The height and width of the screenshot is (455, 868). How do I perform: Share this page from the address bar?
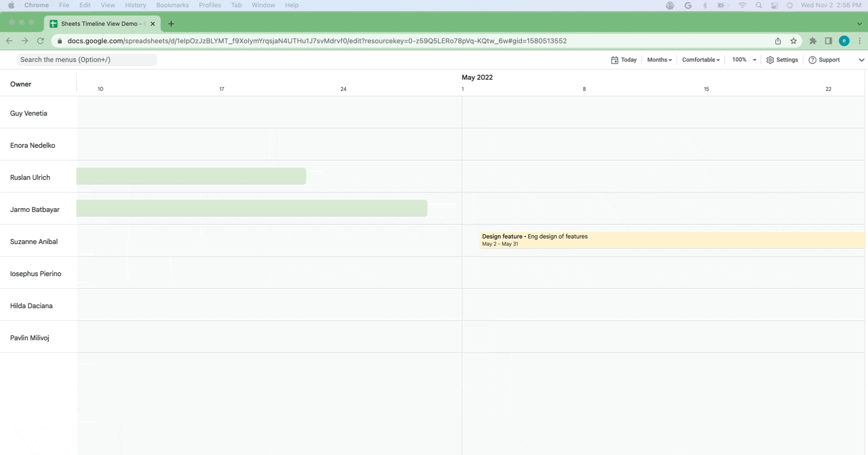pyautogui.click(x=778, y=41)
